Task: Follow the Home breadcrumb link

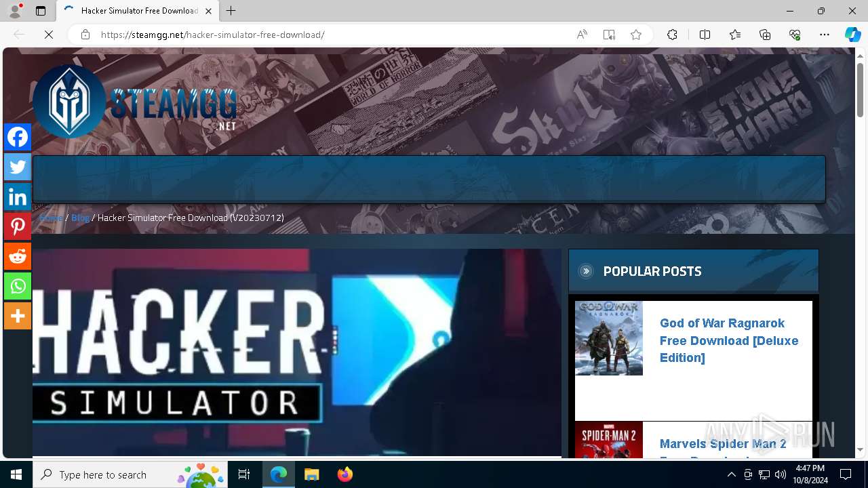Action: pos(51,218)
